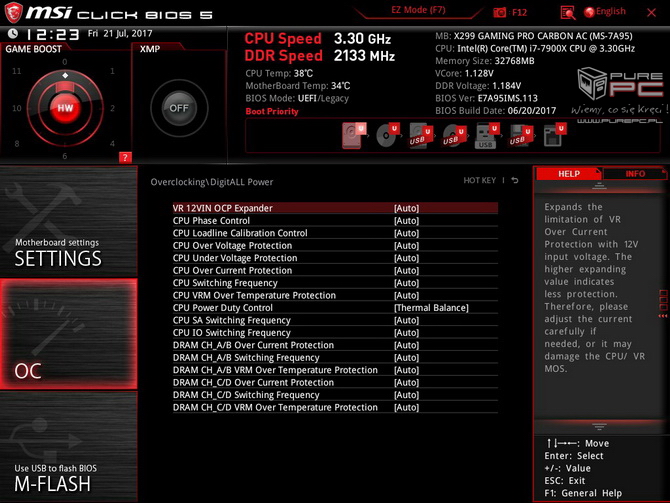
Task: Select the optical disc boot priority icon
Action: [387, 135]
